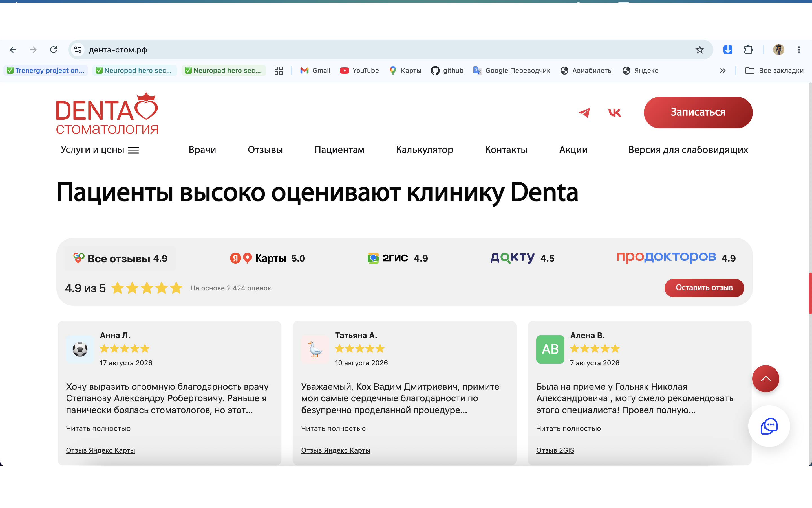Go to Отзывы menu item
Screen dimensions: 812x508
265,150
